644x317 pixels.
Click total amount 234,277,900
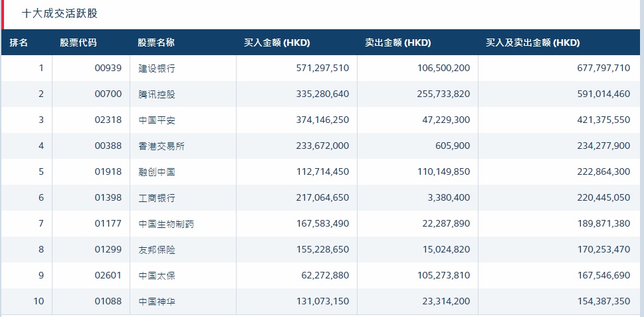point(603,146)
